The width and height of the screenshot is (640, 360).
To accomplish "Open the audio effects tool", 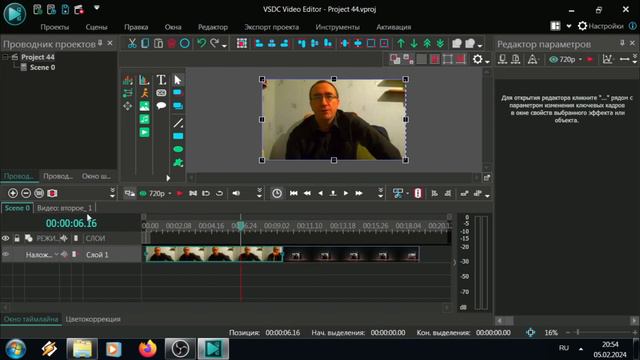I will coord(128,80).
